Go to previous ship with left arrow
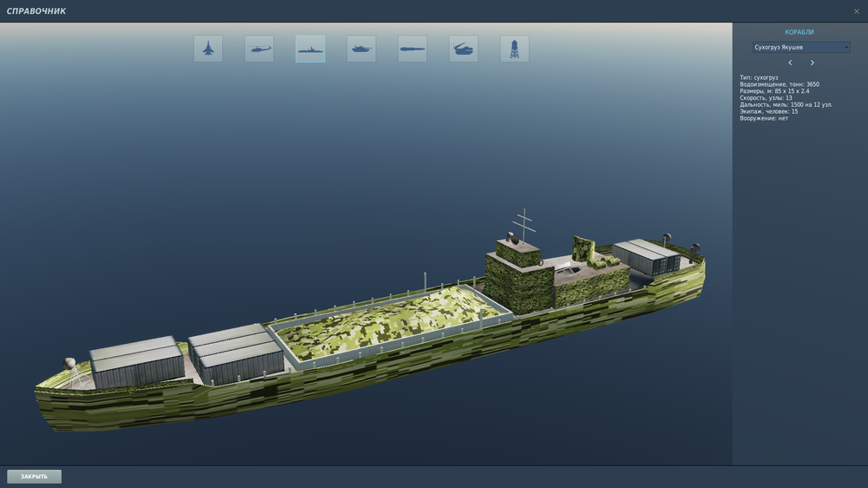 point(790,63)
